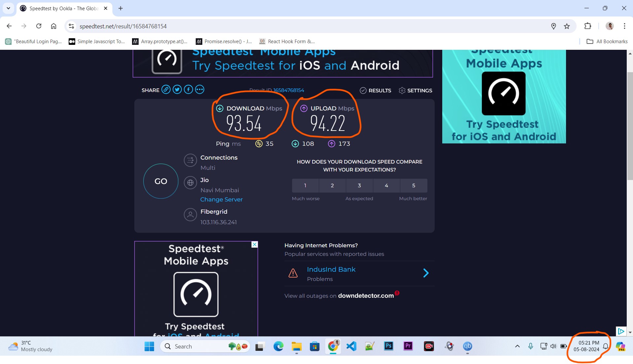633x364 pixels.
Task: Click Fibergrid user profile icon
Action: (x=190, y=215)
